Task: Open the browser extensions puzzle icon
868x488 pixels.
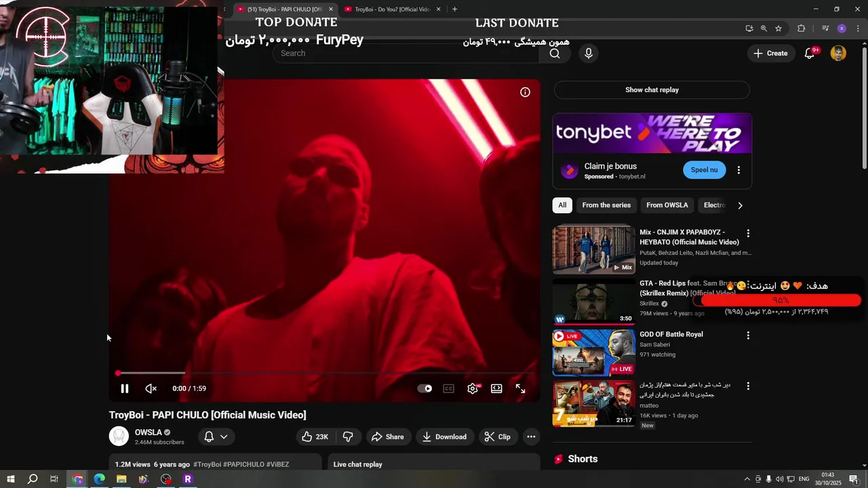Action: pyautogui.click(x=802, y=28)
